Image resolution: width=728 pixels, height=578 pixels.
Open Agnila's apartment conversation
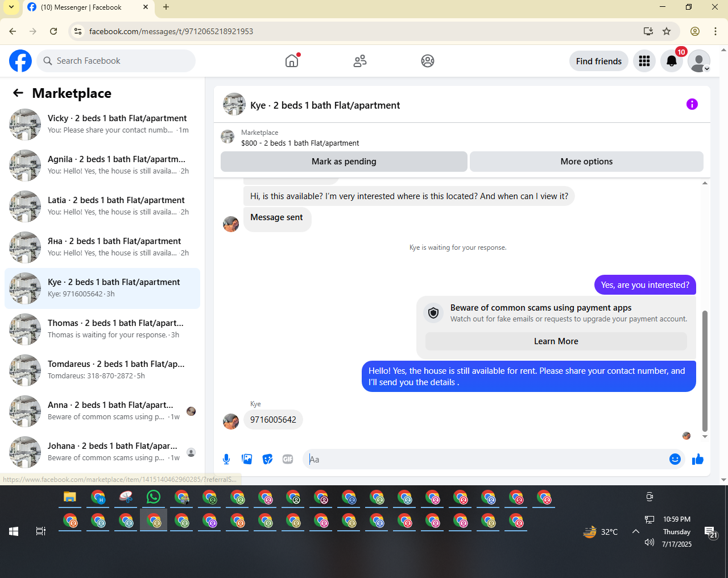[x=102, y=166]
